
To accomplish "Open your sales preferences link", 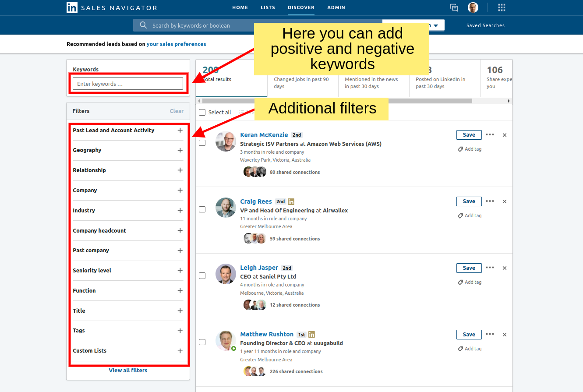I will pos(176,44).
